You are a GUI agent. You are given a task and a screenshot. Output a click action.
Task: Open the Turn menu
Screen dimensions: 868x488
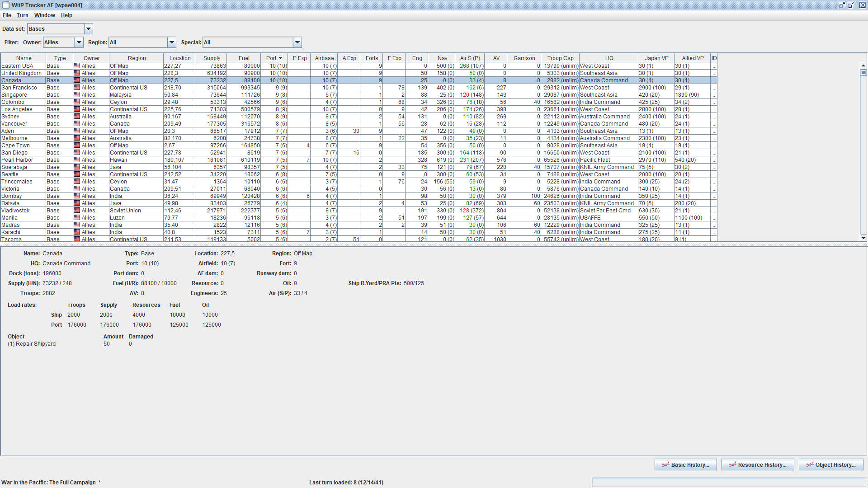(x=23, y=15)
